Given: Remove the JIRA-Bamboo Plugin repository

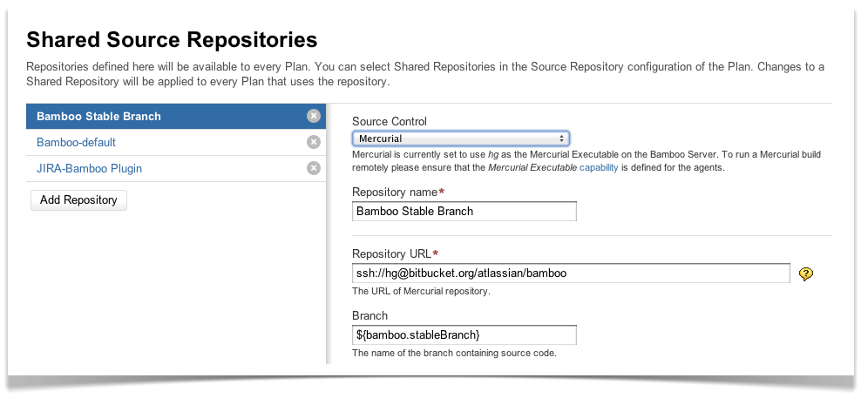Looking at the screenshot, I should pyautogui.click(x=314, y=168).
